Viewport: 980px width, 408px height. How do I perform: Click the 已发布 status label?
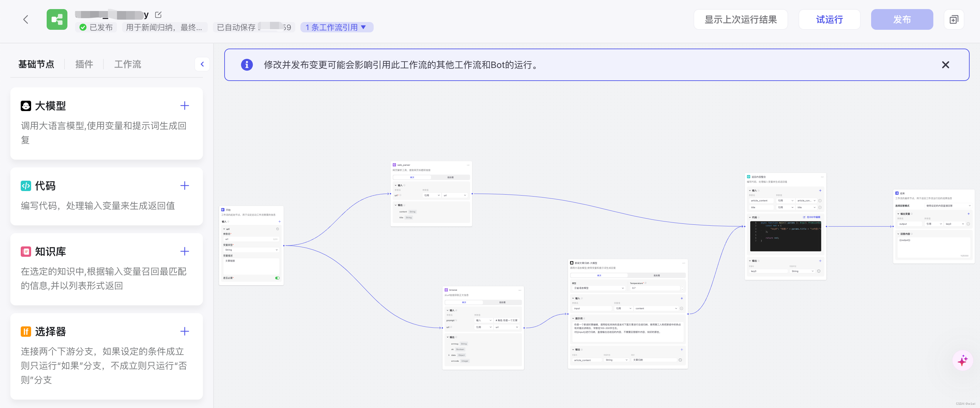(96, 28)
